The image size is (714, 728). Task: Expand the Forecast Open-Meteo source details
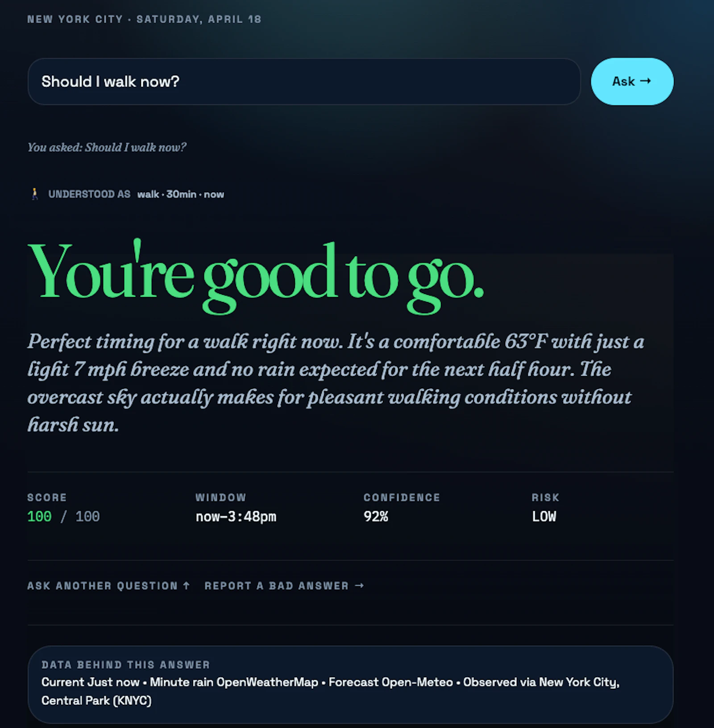[389, 682]
